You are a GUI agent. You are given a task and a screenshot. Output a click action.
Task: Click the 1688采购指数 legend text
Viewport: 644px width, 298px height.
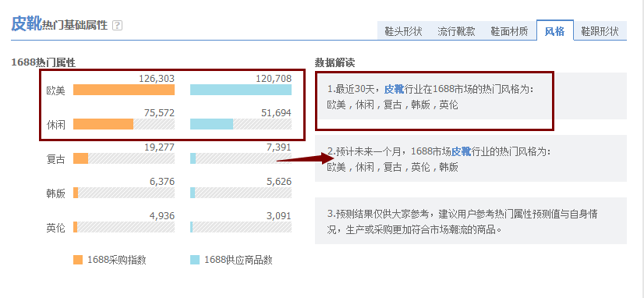117,260
